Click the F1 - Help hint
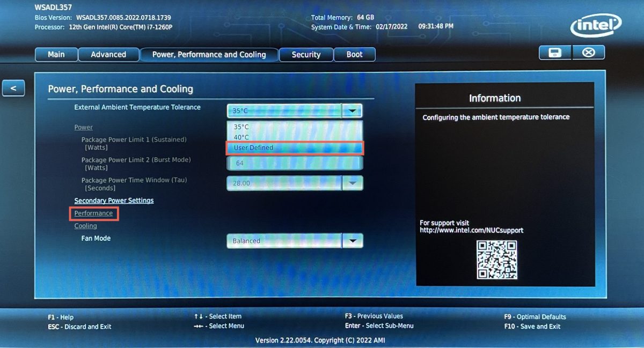The image size is (644, 348). (61, 317)
